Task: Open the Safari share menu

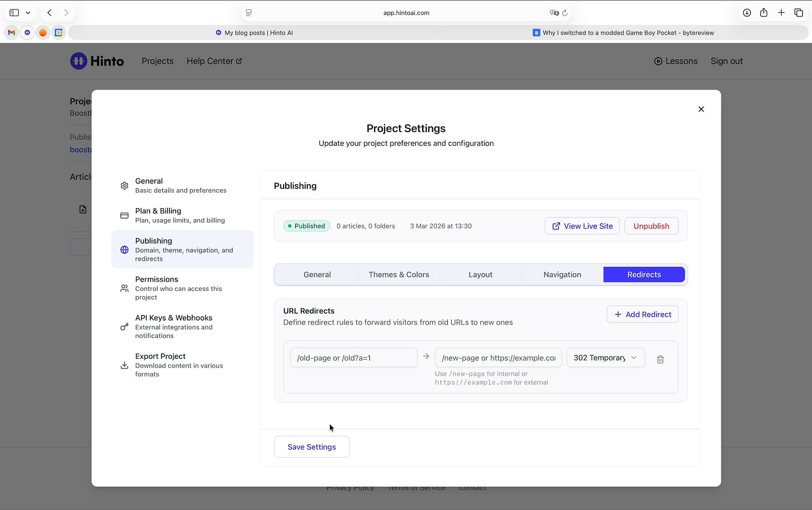Action: coord(764,13)
